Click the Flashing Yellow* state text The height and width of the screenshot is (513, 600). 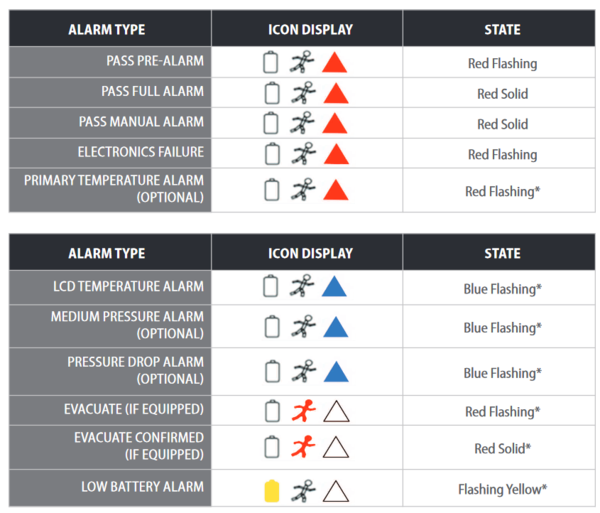point(502,490)
